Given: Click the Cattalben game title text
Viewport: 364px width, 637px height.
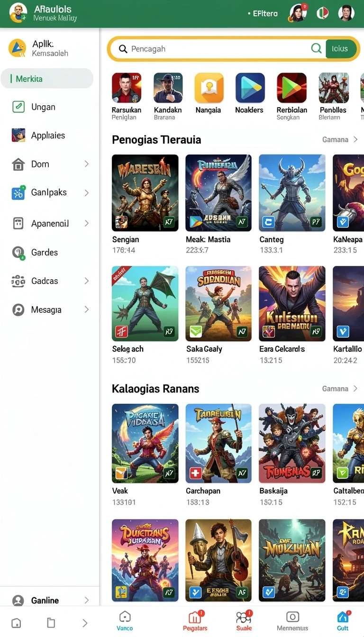Looking at the screenshot, I should point(348,491).
